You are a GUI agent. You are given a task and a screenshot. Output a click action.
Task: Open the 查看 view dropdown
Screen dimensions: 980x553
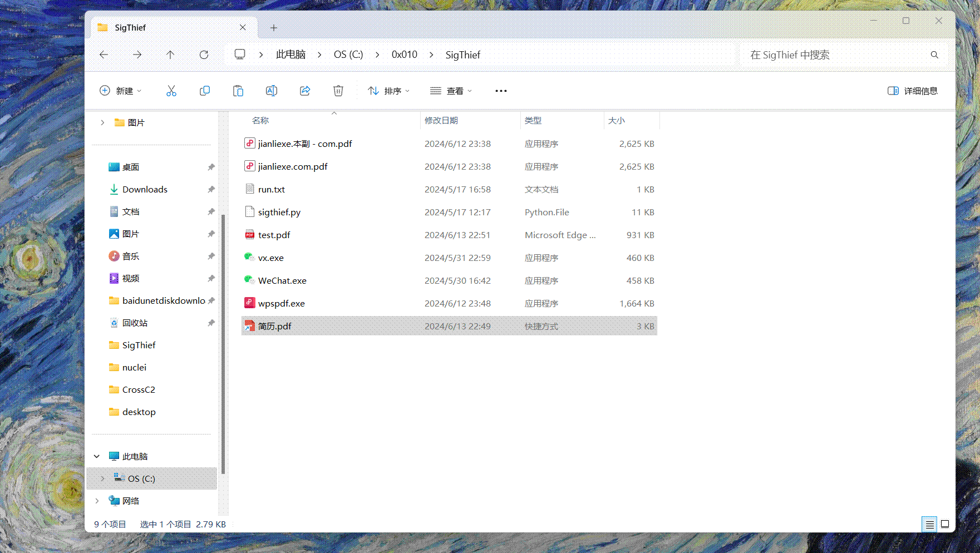[x=451, y=91]
